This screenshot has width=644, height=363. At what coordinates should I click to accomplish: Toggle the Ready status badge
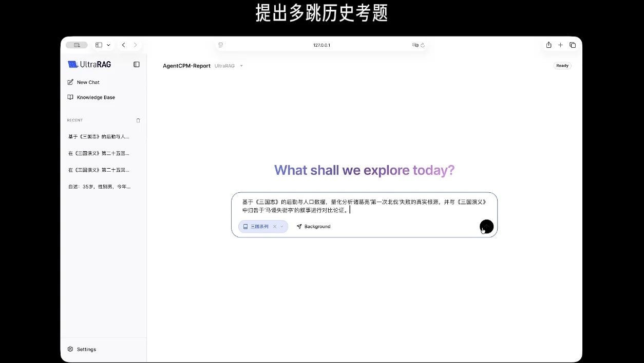coord(562,65)
